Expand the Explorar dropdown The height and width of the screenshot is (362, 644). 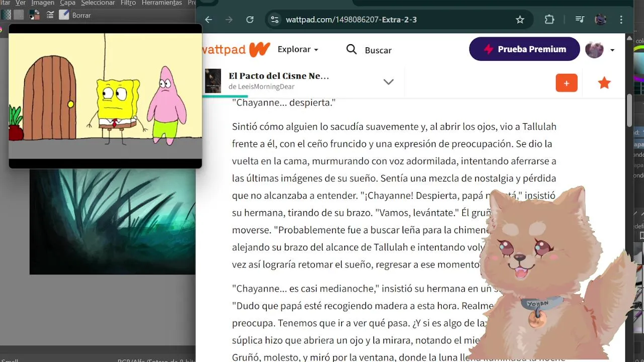tap(298, 49)
